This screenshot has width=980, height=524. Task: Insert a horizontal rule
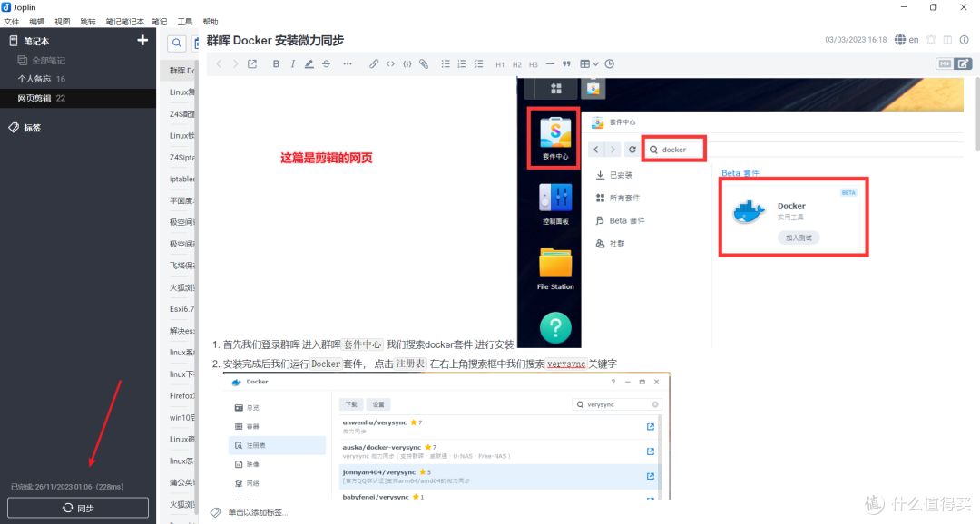point(550,63)
